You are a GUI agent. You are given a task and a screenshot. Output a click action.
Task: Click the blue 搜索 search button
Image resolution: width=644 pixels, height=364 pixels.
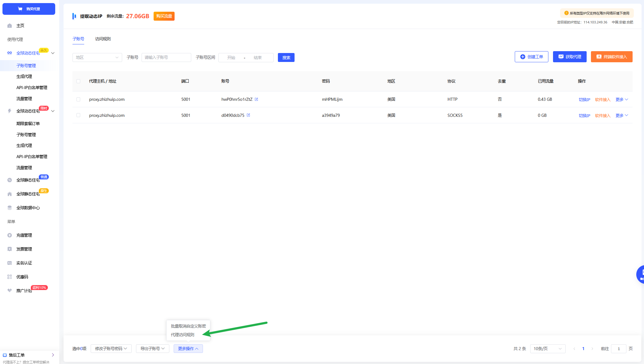point(286,58)
